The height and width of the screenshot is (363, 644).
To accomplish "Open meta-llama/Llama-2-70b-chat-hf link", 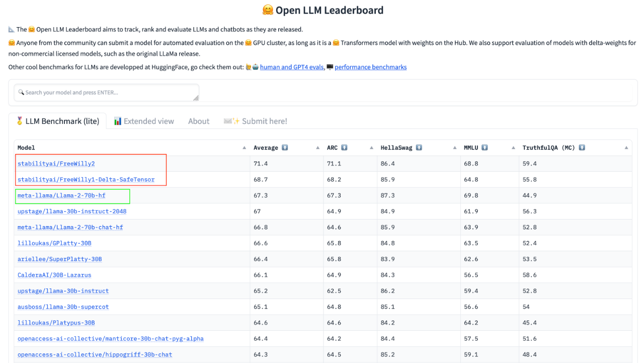I will tap(70, 227).
